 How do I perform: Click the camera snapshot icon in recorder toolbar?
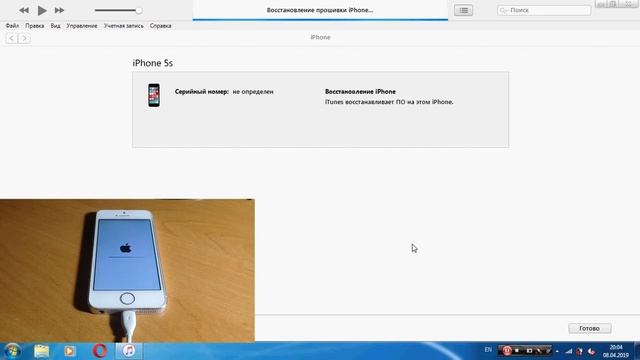[x=529, y=351]
